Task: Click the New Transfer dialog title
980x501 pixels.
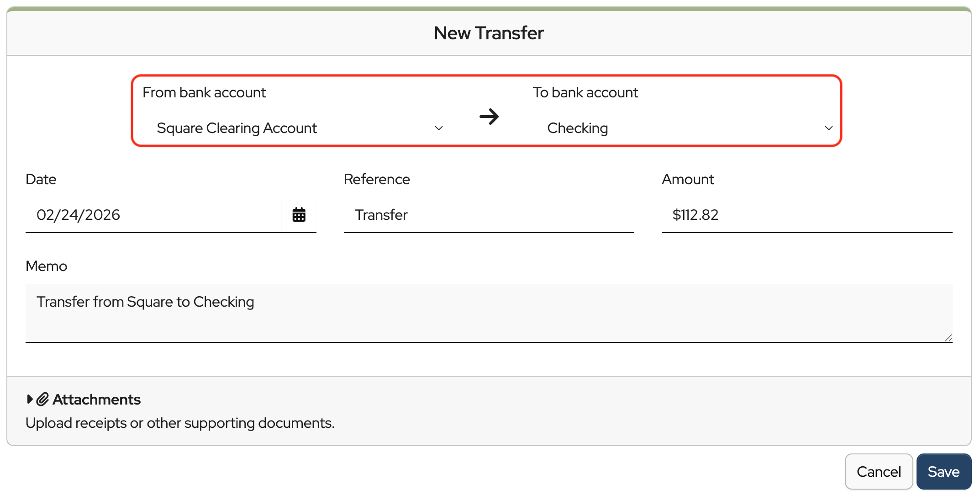Action: pyautogui.click(x=489, y=33)
